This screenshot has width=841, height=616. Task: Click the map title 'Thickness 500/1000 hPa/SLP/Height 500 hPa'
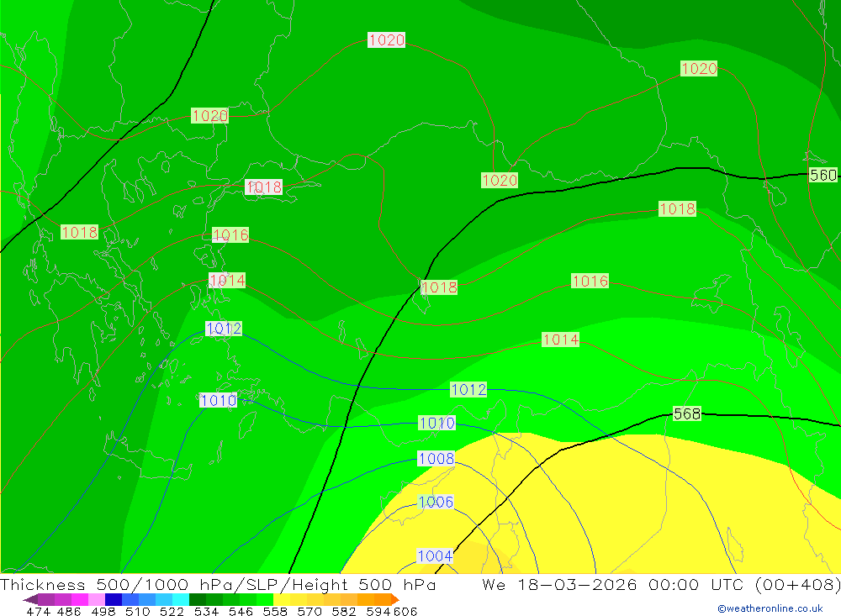pyautogui.click(x=219, y=584)
